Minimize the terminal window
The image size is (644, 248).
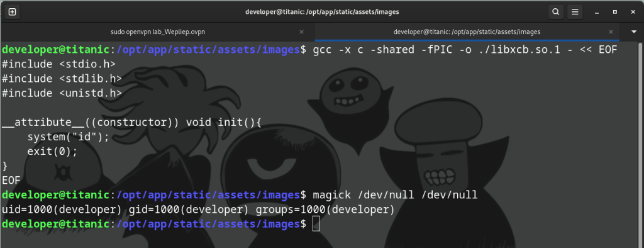(597, 13)
